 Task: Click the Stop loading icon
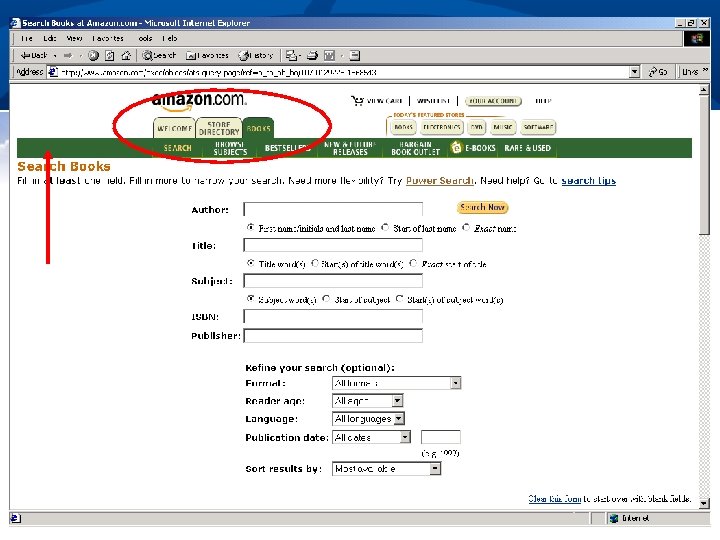[x=93, y=56]
